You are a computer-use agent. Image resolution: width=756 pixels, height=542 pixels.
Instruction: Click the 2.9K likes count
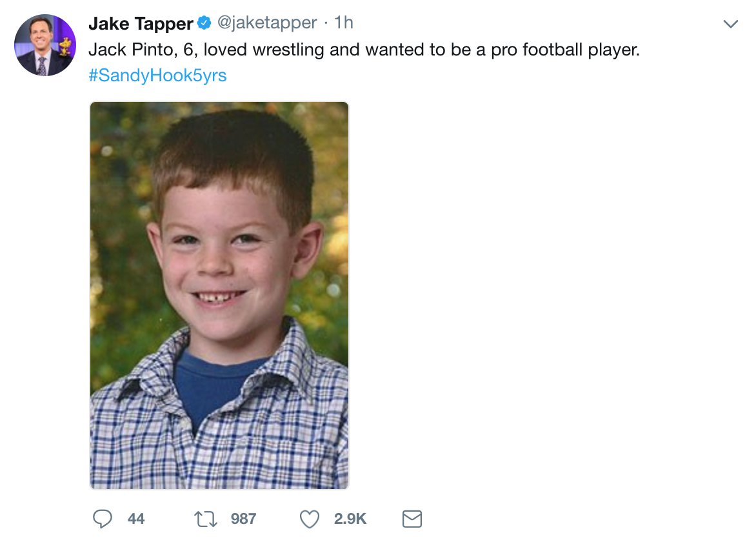point(350,519)
